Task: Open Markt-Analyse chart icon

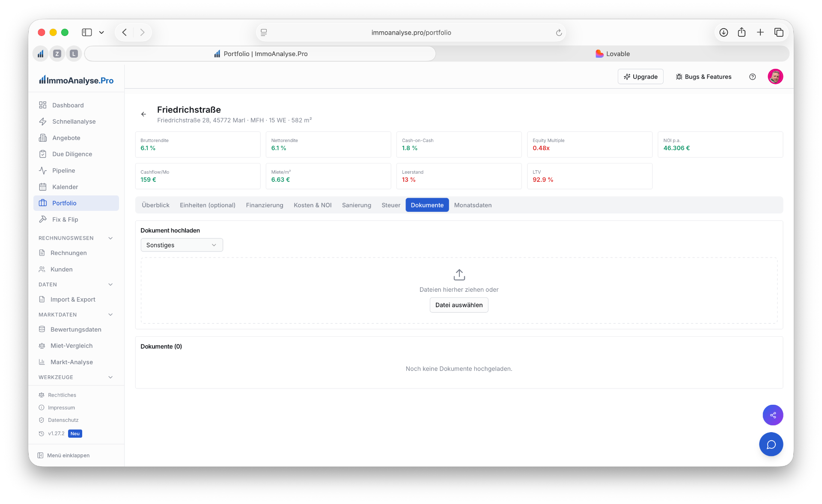Action: coord(42,362)
